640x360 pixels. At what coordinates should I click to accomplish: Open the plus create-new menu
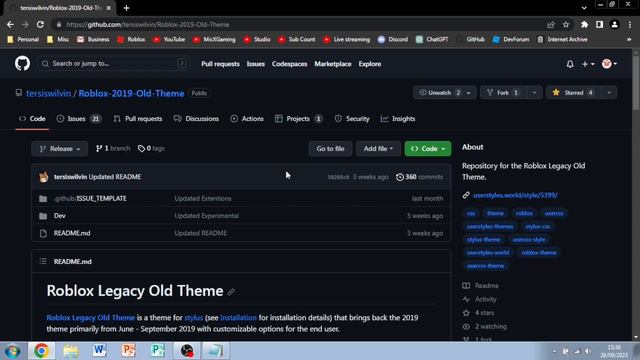click(588, 64)
